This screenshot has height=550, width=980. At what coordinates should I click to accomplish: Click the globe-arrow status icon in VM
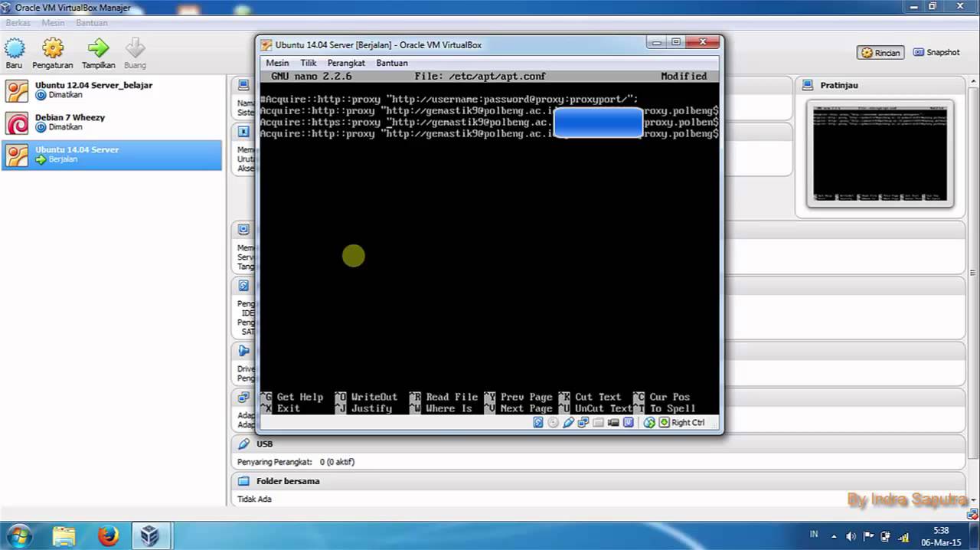(x=649, y=422)
